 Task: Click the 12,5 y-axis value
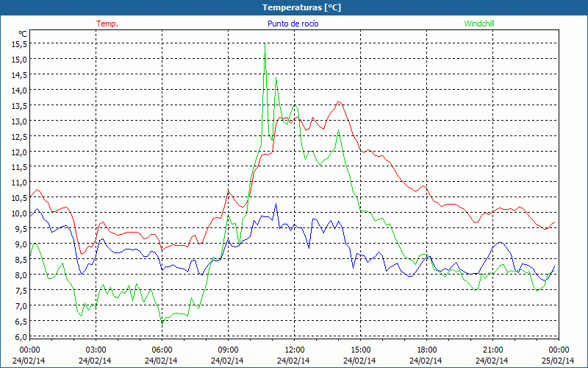click(21, 136)
